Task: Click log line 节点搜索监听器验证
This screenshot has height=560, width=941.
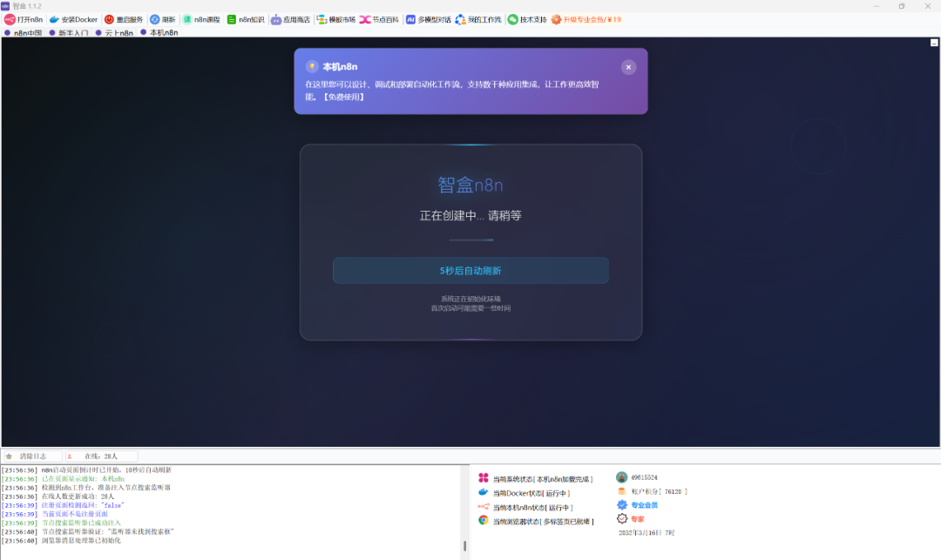Action: [88, 532]
